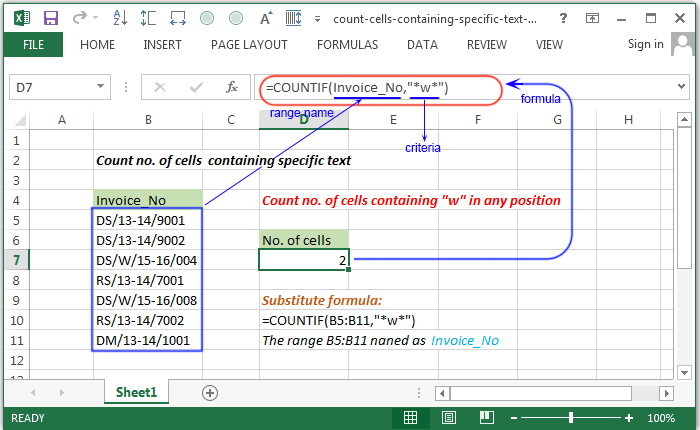
Task: Zoom out with the minus button
Action: 514,418
